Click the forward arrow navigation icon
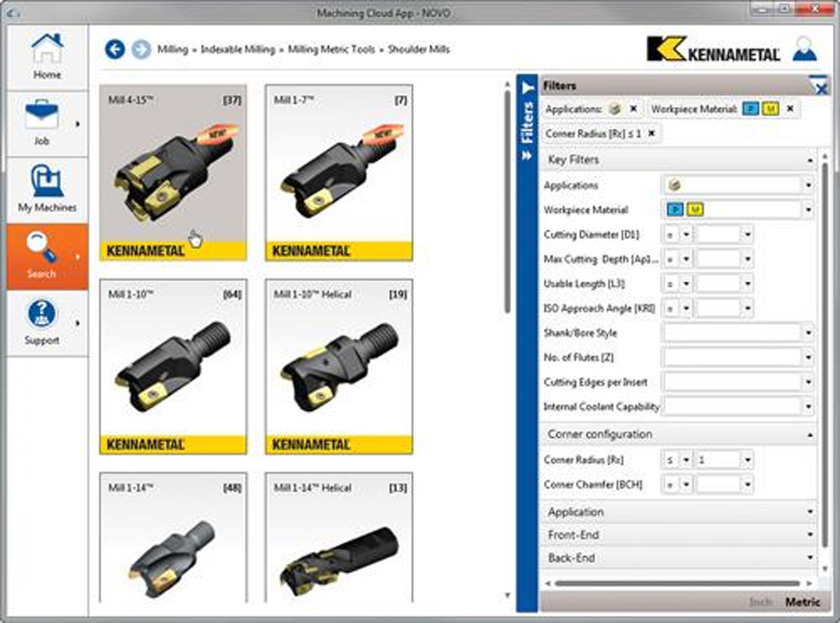Image resolution: width=840 pixels, height=623 pixels. pos(141,49)
